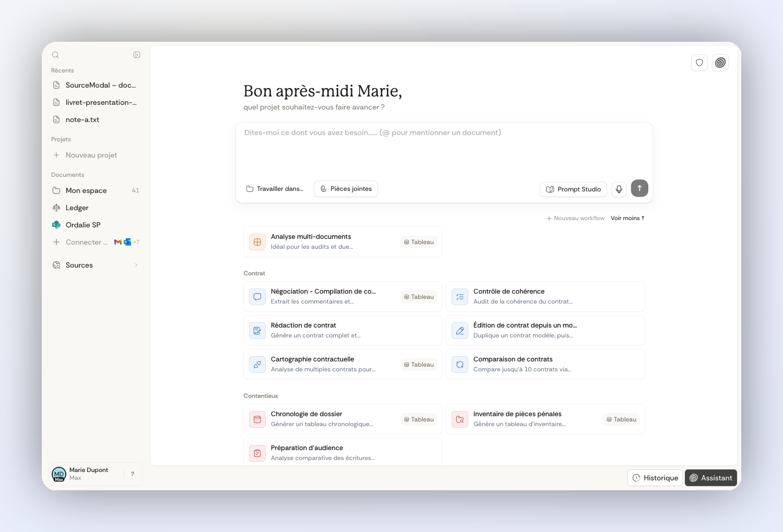Click the +7 more connectors label

[x=136, y=242]
